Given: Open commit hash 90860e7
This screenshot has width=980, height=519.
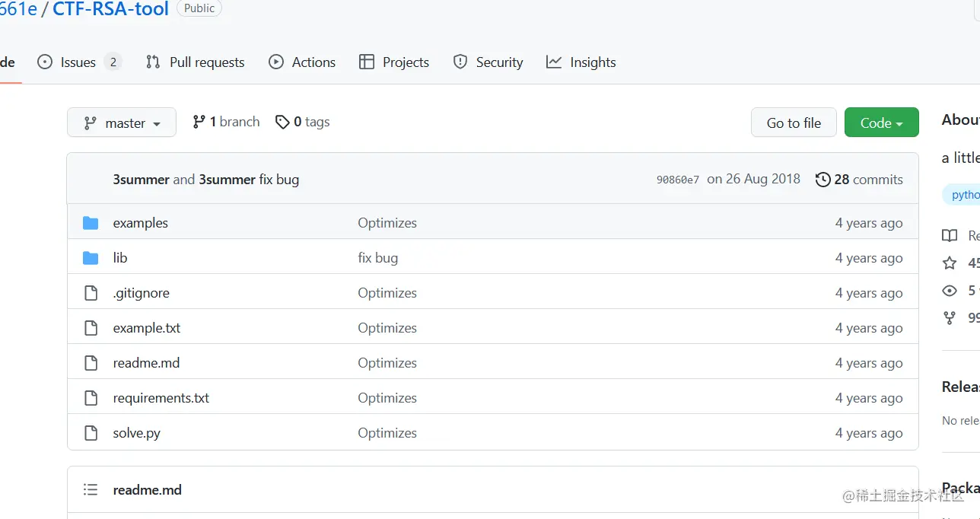Looking at the screenshot, I should pos(677,180).
